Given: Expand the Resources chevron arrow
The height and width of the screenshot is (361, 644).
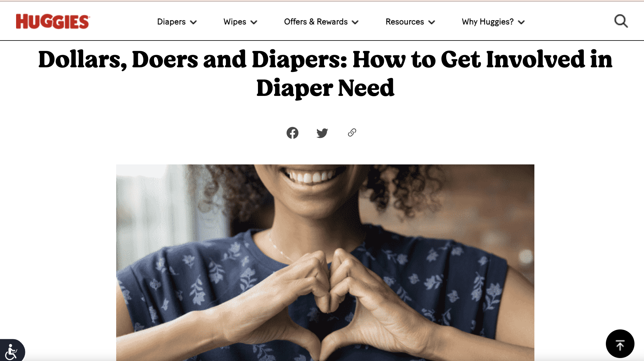Looking at the screenshot, I should (432, 22).
